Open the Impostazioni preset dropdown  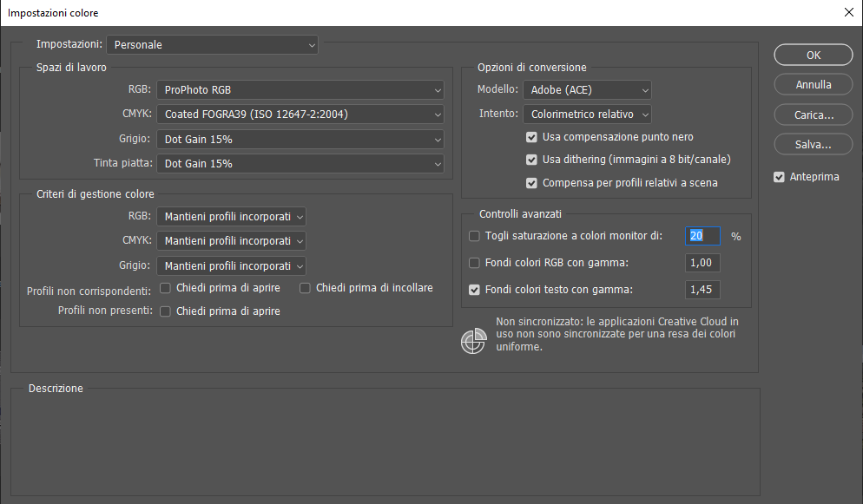pyautogui.click(x=213, y=44)
